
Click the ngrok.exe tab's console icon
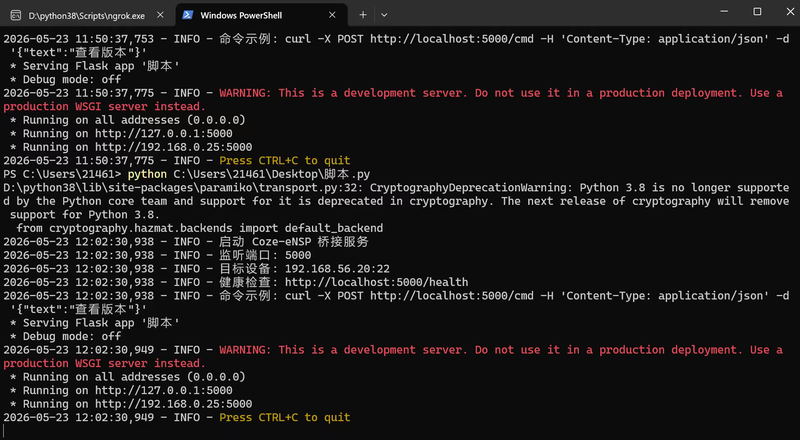click(16, 15)
